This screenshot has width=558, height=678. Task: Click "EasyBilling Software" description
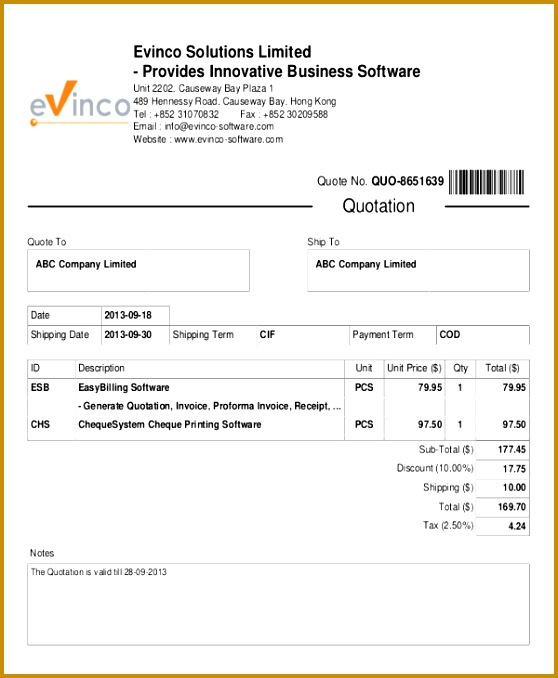(124, 387)
